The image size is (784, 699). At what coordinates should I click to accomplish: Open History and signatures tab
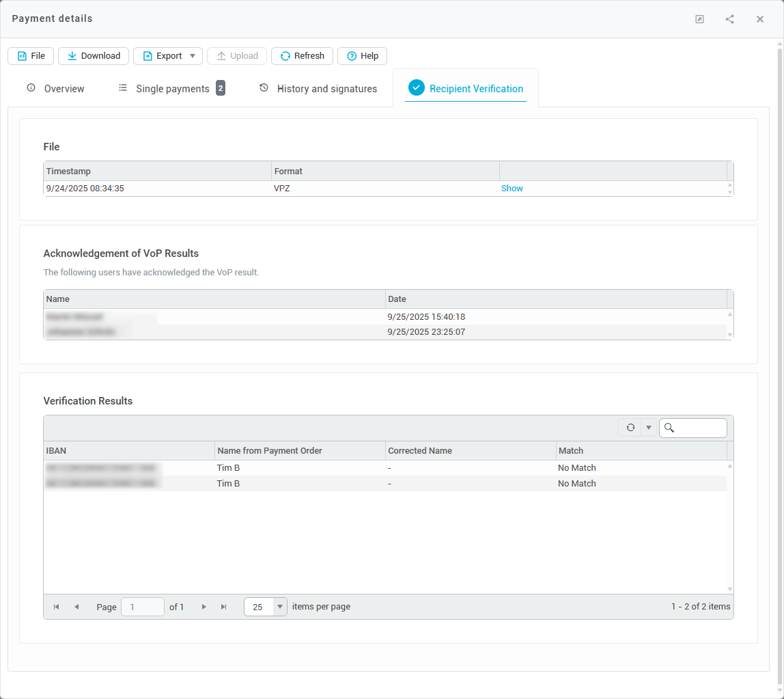[318, 89]
